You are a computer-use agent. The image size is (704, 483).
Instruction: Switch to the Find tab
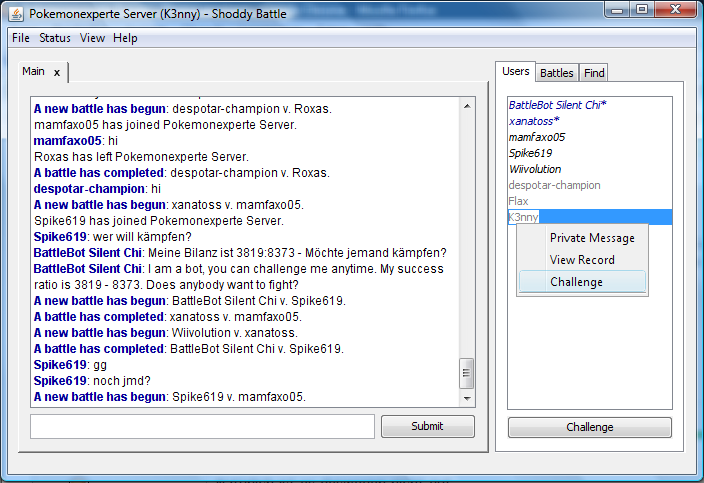point(594,73)
